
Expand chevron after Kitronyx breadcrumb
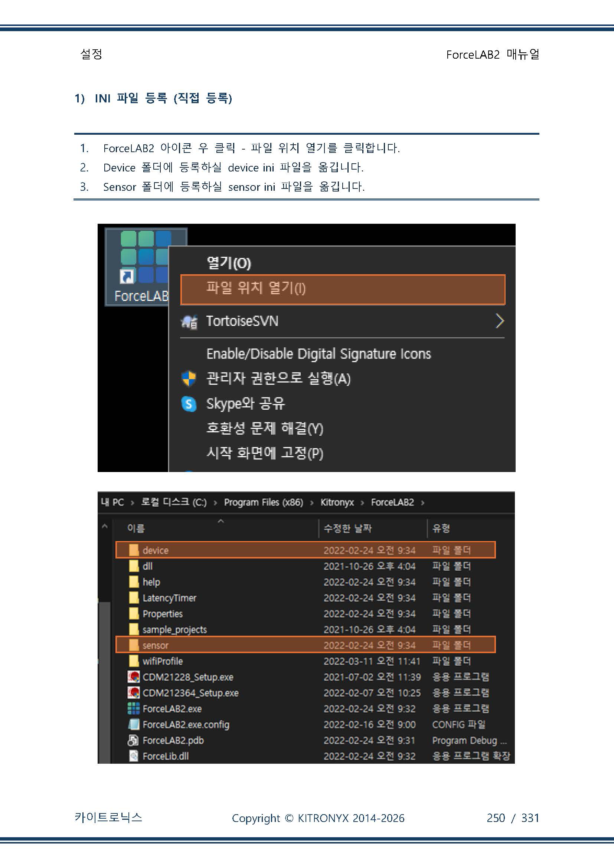pos(362,503)
